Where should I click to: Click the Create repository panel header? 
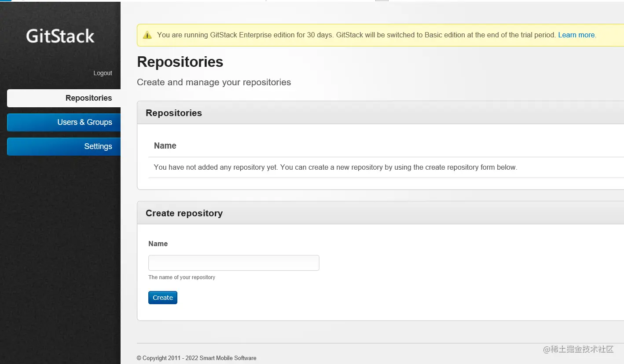(380, 213)
